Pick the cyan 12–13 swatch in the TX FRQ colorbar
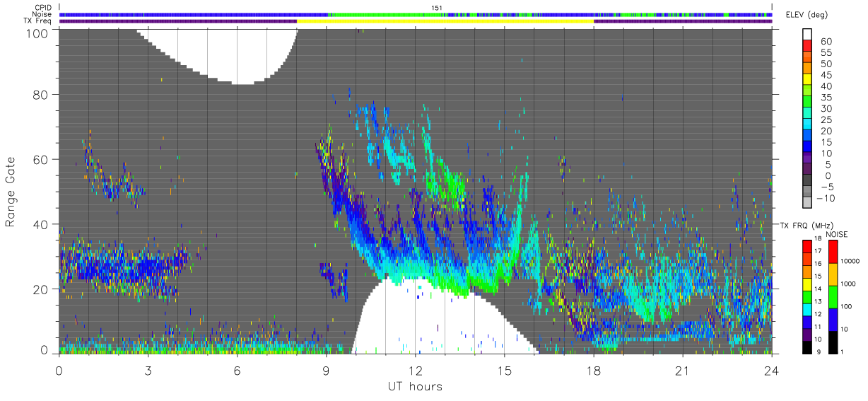This screenshot has width=868, height=401. 807,309
